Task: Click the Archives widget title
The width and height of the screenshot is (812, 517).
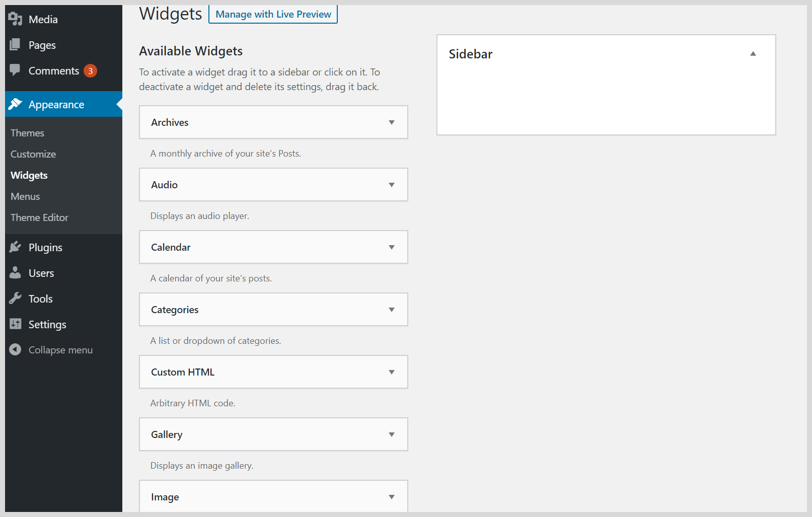Action: click(x=170, y=122)
